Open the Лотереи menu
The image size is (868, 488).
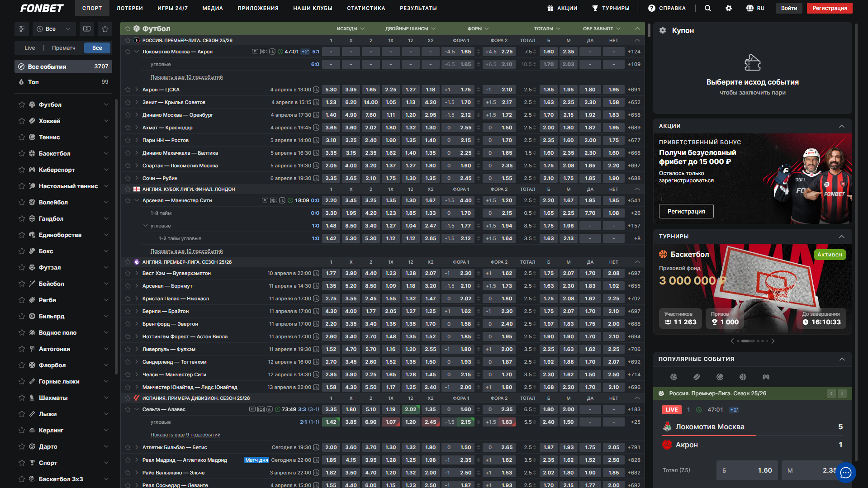point(130,8)
